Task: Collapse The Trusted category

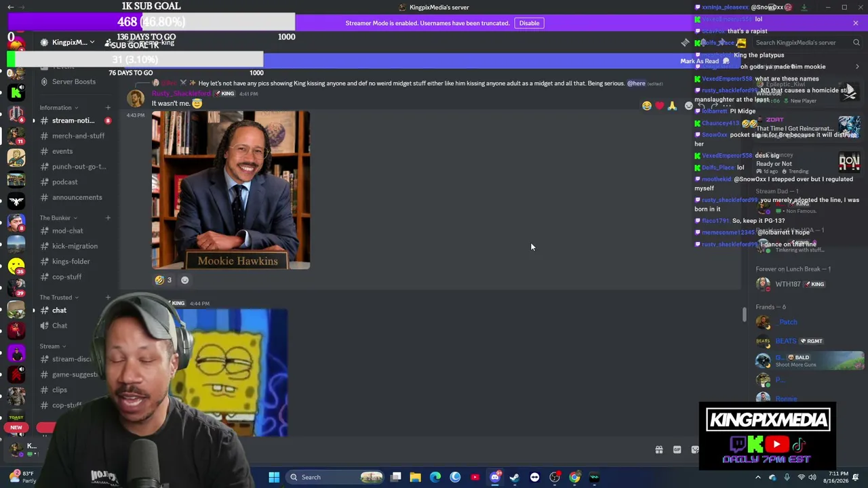Action: (x=59, y=297)
